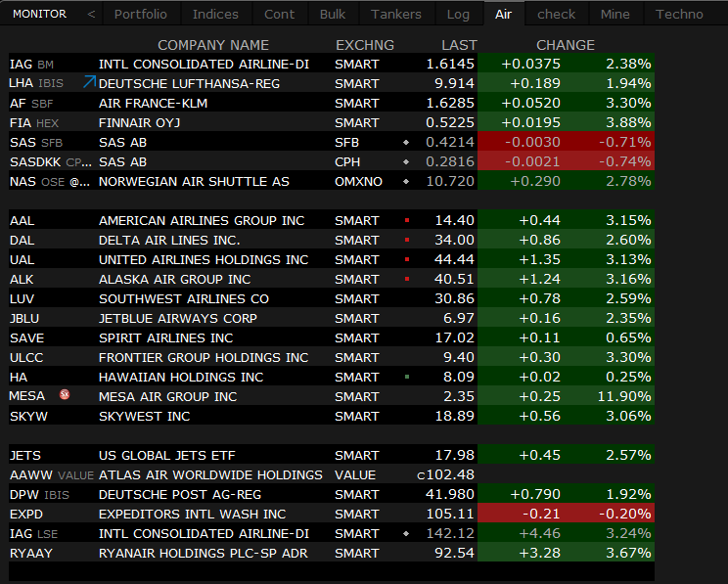Screen dimensions: 728x584
Task: Open the Bulk tab
Action: tap(333, 14)
